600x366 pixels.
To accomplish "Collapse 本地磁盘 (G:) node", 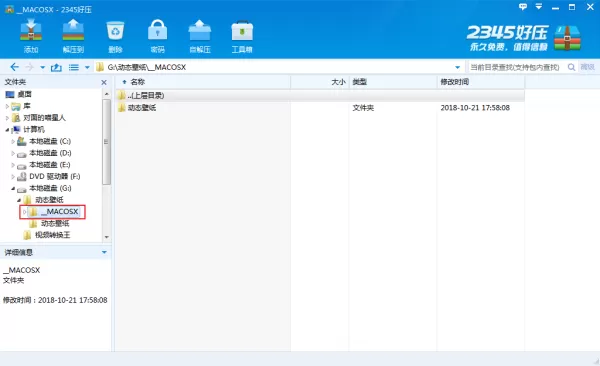I will [13, 188].
